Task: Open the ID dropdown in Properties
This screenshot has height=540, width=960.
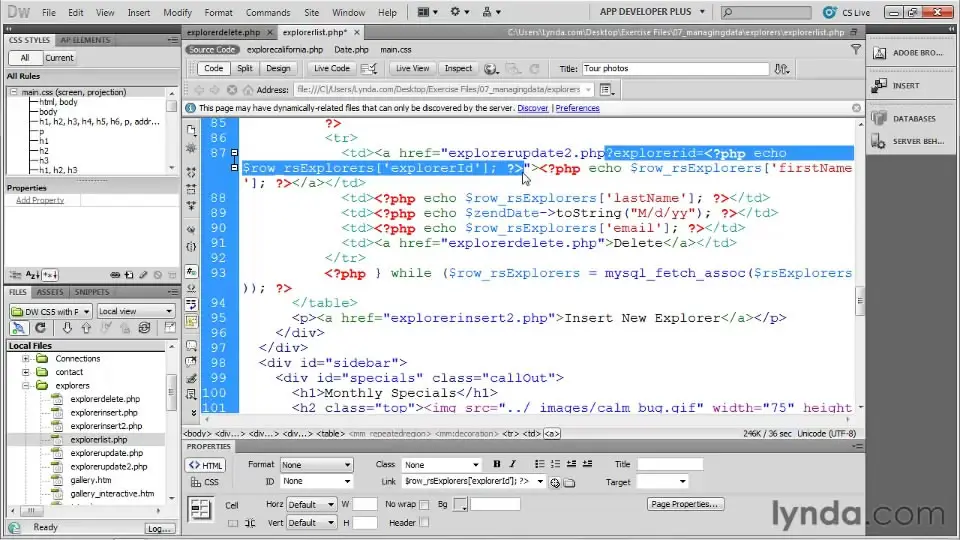Action: click(316, 481)
